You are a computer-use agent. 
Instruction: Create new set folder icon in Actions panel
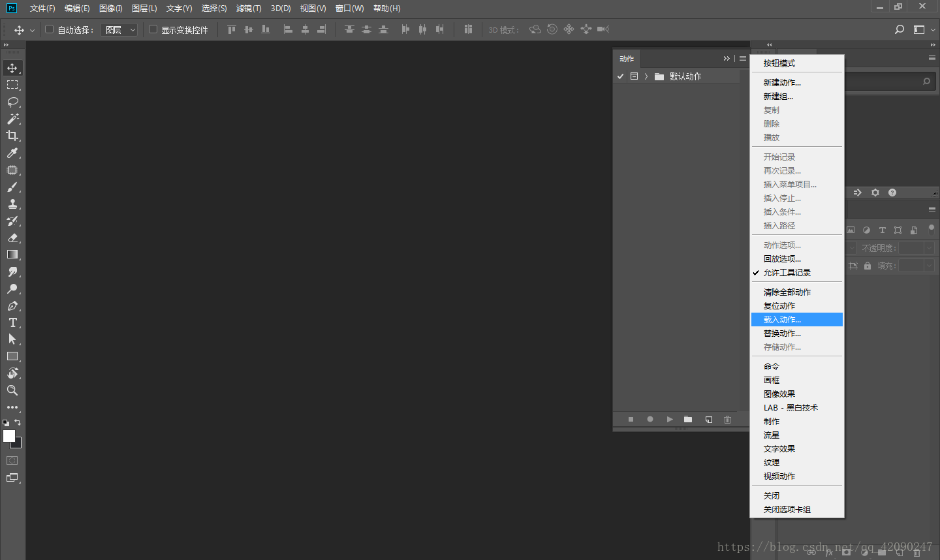pyautogui.click(x=688, y=420)
